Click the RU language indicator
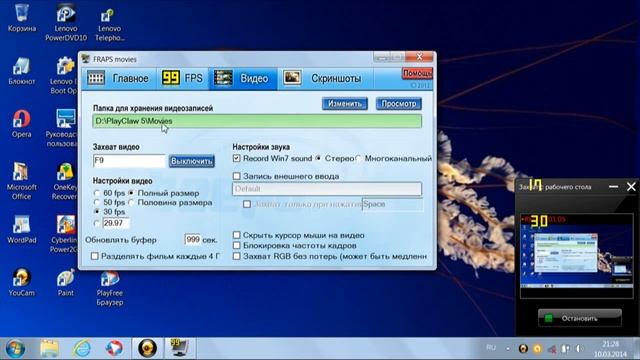 click(x=491, y=348)
